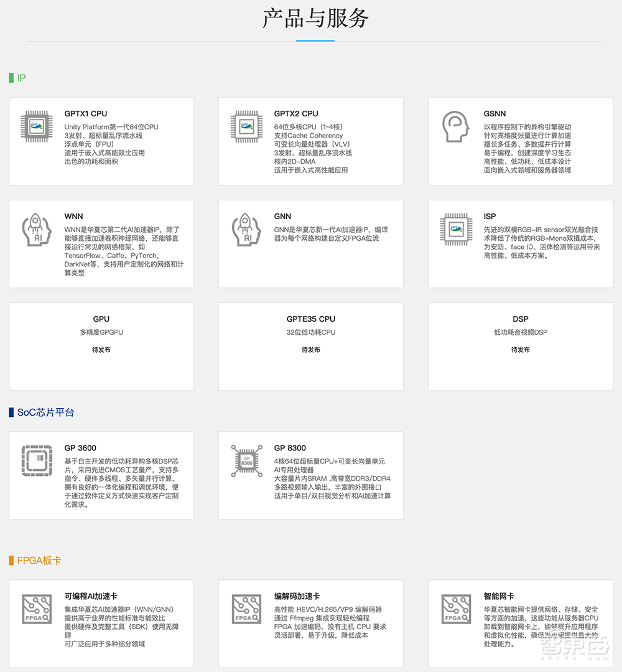Click the SoC芯片平台 section heading

pyautogui.click(x=41, y=412)
